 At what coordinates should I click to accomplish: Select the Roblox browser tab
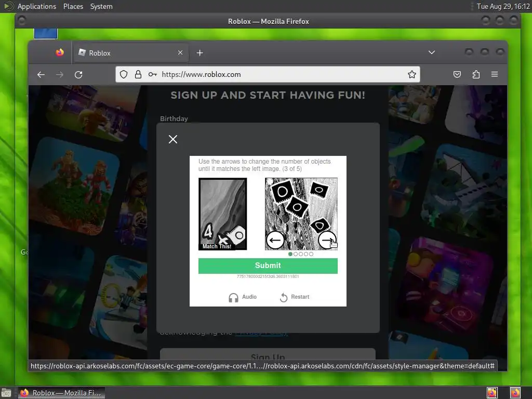[x=130, y=53]
